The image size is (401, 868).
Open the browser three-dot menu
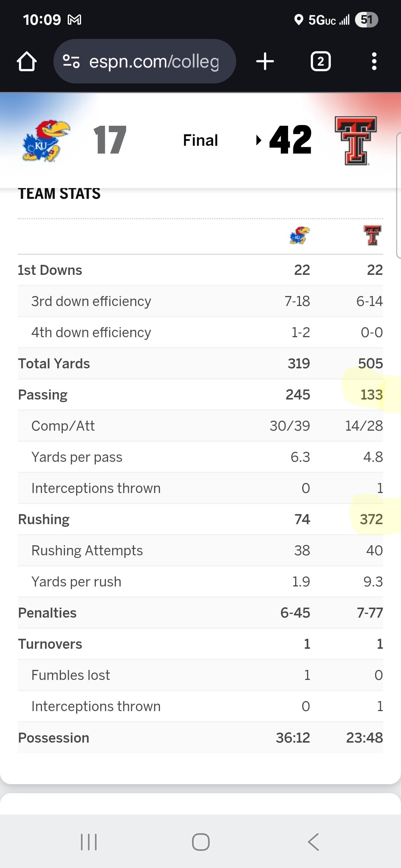[x=374, y=61]
